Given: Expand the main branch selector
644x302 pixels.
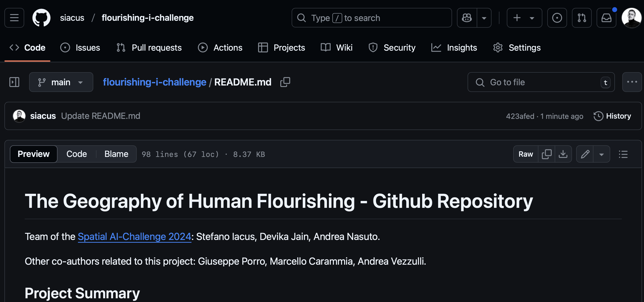Looking at the screenshot, I should (61, 82).
